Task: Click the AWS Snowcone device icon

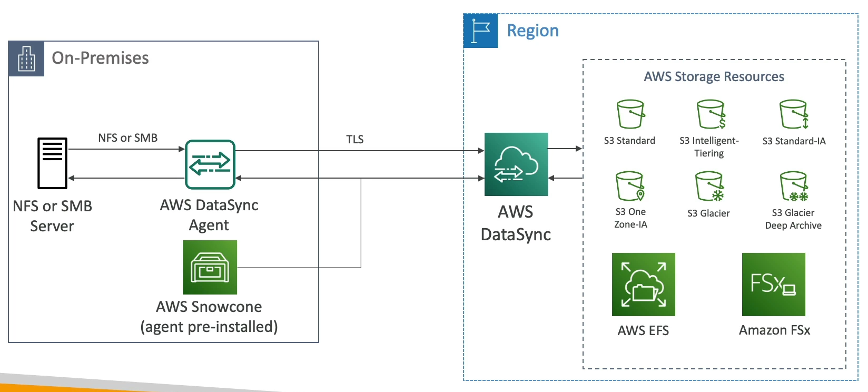Action: click(x=210, y=267)
